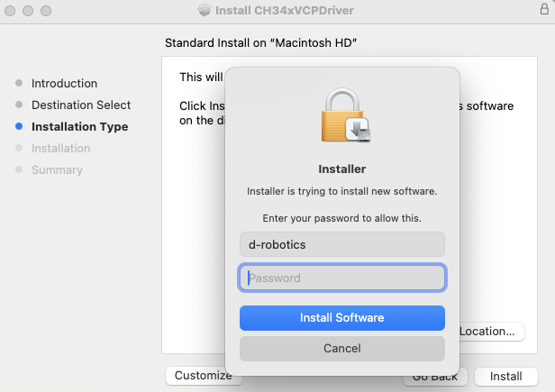Click the username field showing d-robotics
This screenshot has height=392, width=555.
[x=341, y=244]
